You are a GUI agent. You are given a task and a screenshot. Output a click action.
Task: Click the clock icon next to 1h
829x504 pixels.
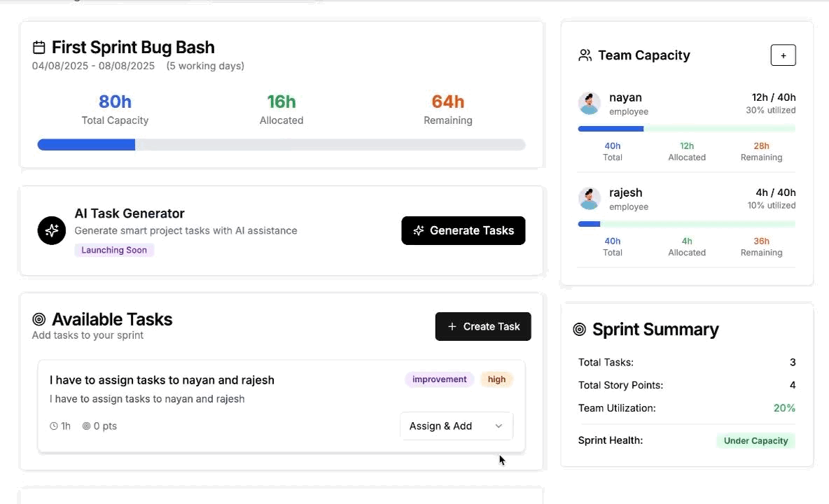(53, 426)
